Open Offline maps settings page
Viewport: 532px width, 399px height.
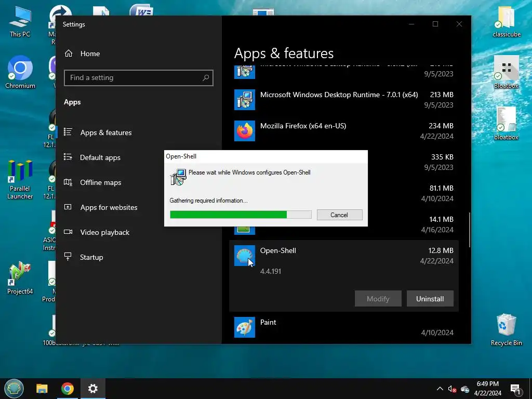pyautogui.click(x=100, y=182)
